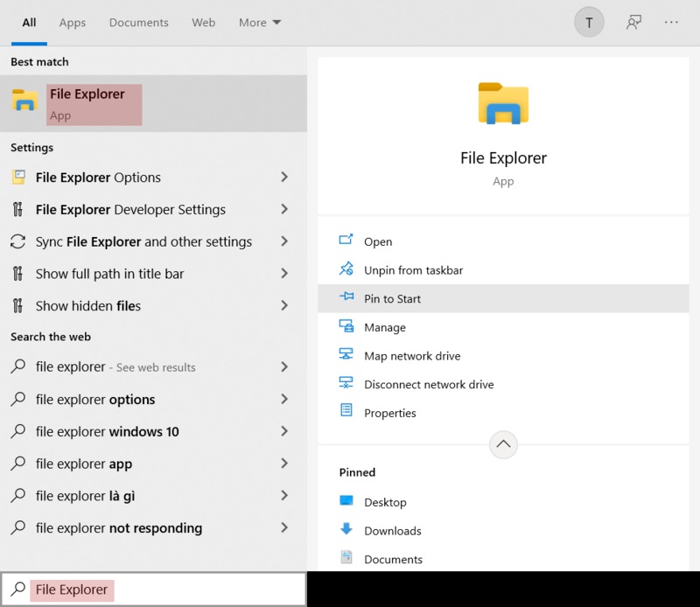Switch to the Documents tab
700x607 pixels.
138,23
